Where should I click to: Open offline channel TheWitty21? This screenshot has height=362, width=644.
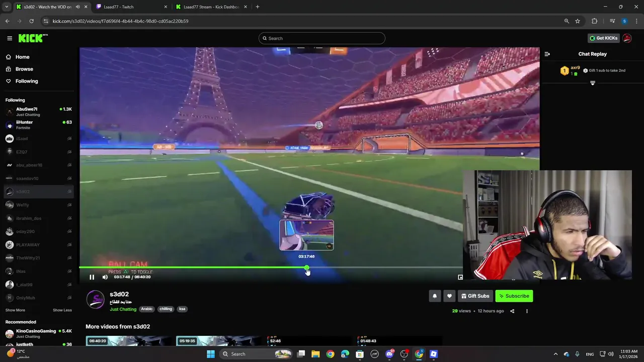tap(39, 258)
